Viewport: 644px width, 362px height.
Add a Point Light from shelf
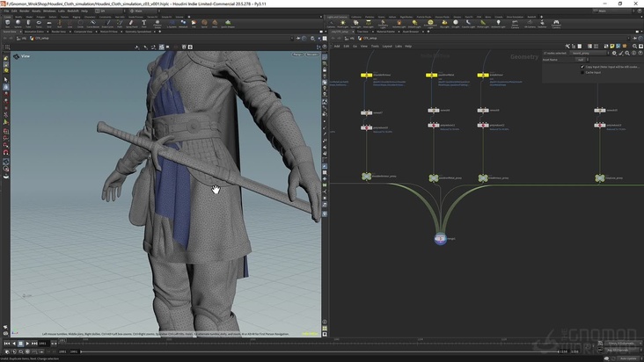[x=343, y=23]
